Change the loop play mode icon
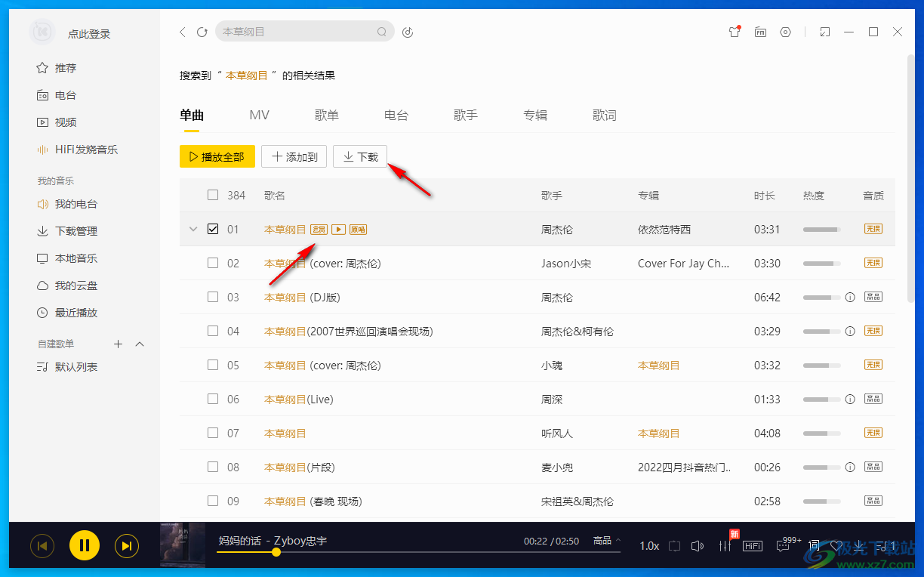Screen dimensions: 924x577 [674, 546]
